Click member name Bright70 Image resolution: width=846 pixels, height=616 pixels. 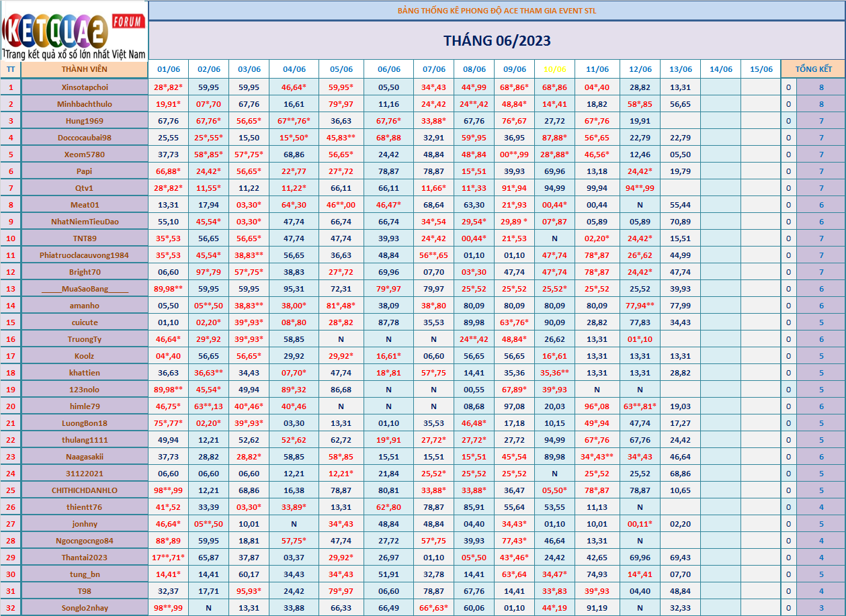84,272
